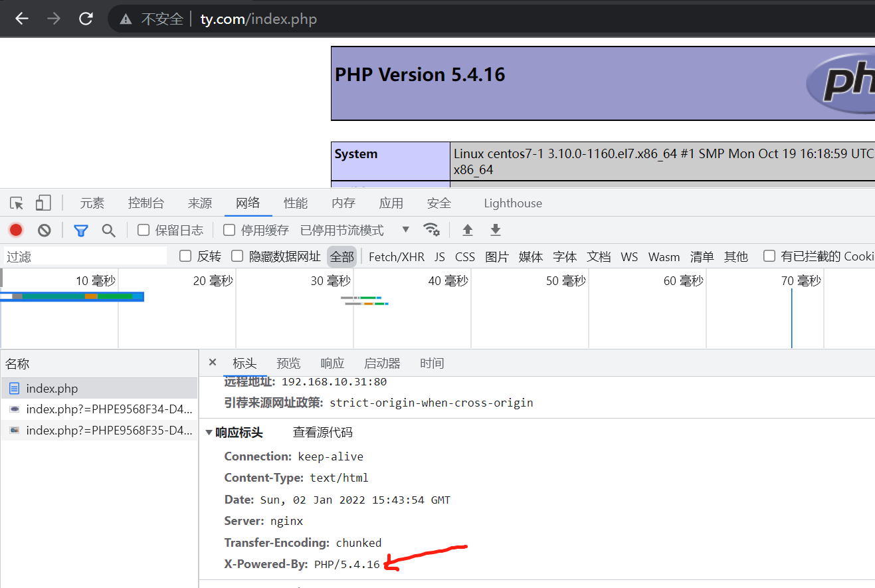Screen dimensions: 875x588
Task: Filter requests by CSS
Action: click(465, 256)
